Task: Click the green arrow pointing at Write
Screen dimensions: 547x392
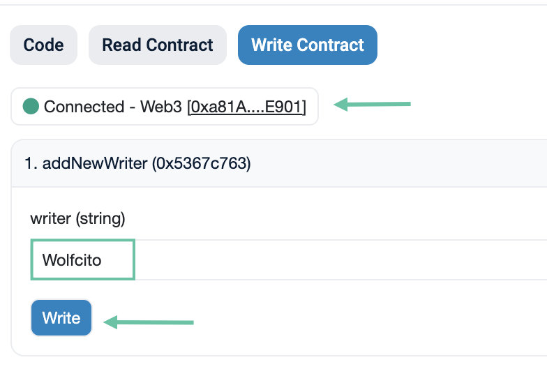Action: [x=149, y=322]
